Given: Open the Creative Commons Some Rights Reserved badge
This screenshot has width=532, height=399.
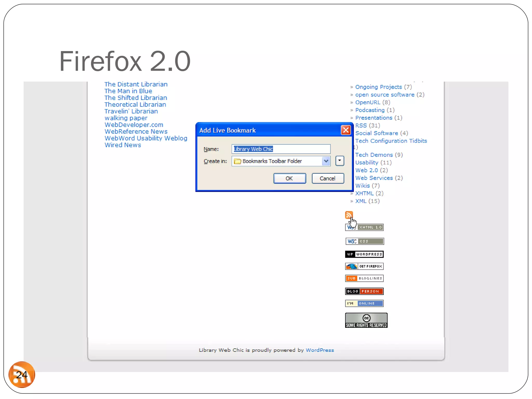Looking at the screenshot, I should [x=366, y=320].
